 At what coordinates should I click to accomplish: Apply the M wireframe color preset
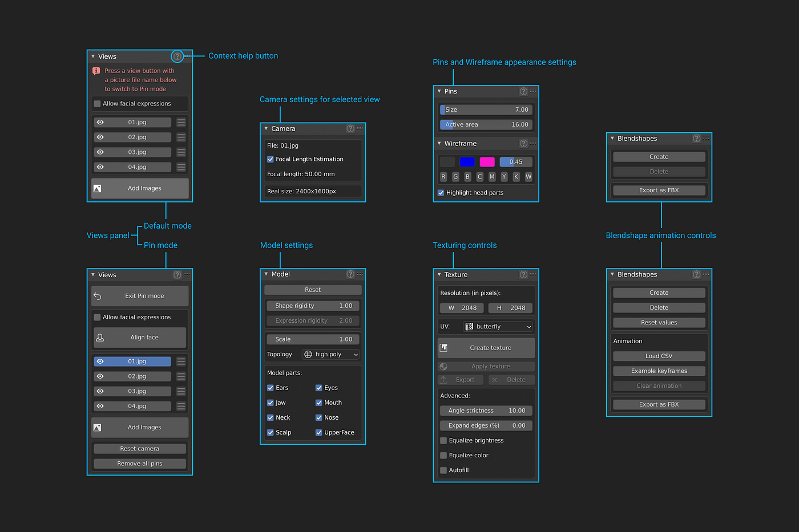click(492, 177)
